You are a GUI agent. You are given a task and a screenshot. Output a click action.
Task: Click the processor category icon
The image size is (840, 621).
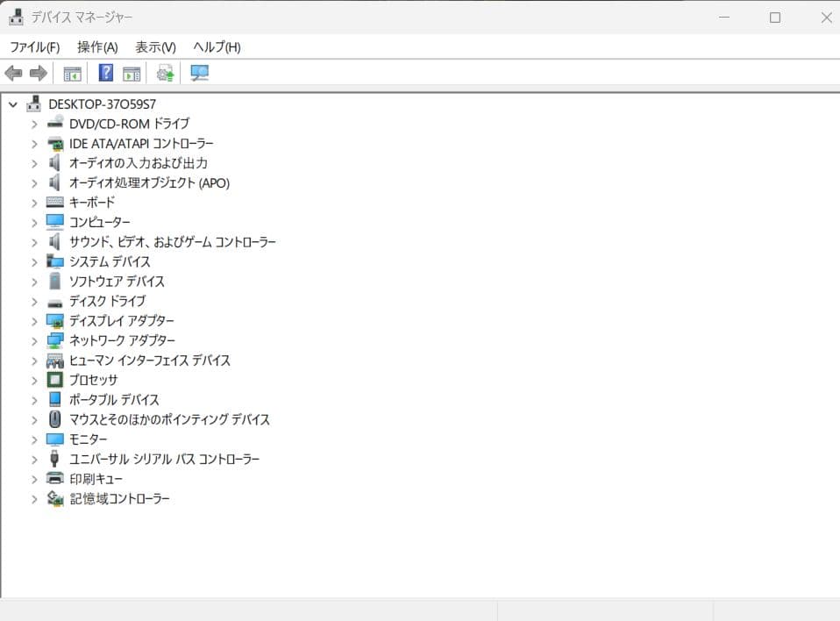pyautogui.click(x=54, y=380)
